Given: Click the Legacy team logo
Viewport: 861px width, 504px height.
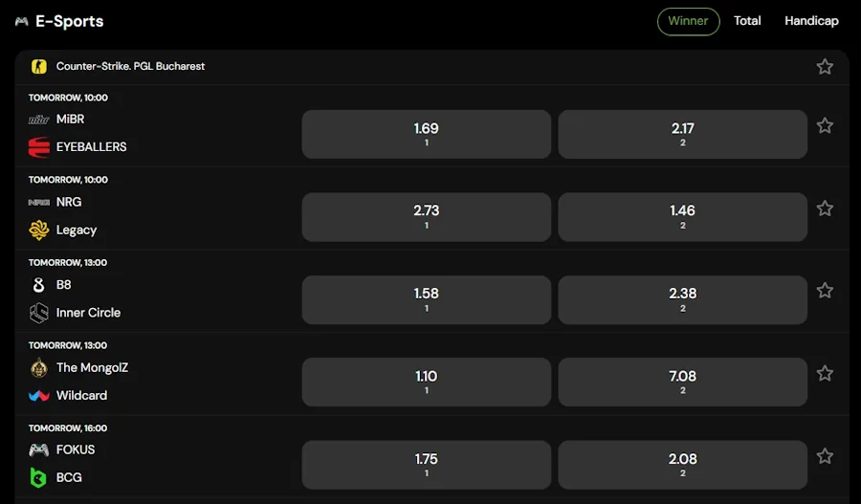Looking at the screenshot, I should tap(38, 230).
